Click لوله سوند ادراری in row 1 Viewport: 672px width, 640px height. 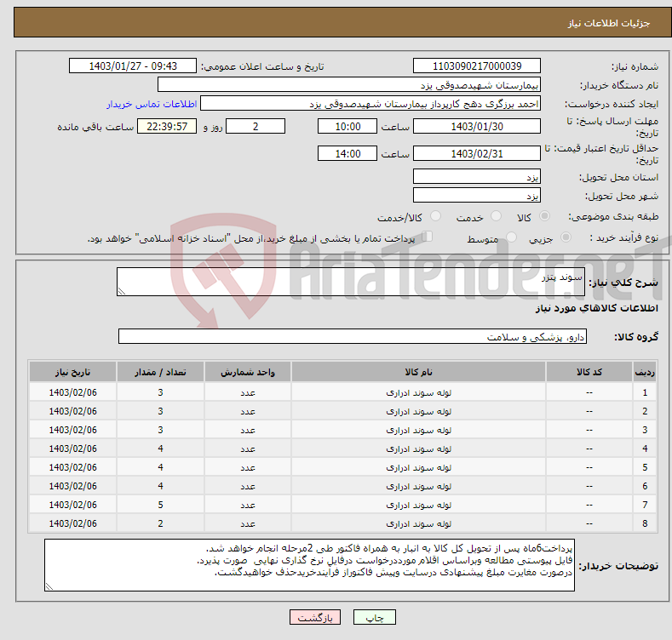419,392
